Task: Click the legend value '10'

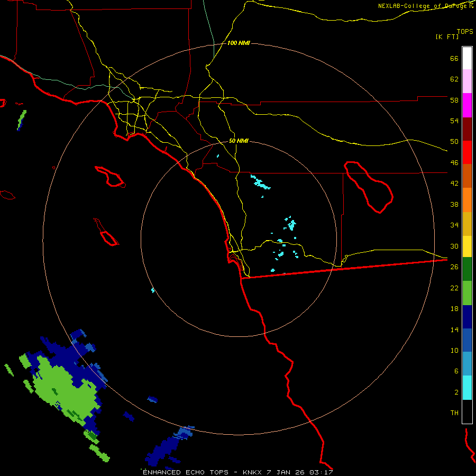Action: click(x=454, y=350)
